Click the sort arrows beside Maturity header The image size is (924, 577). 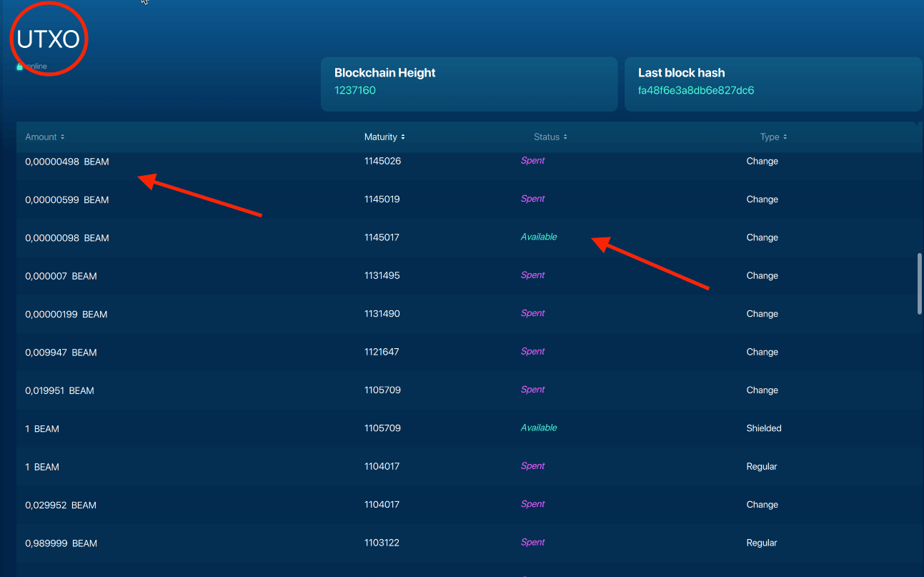coord(403,137)
